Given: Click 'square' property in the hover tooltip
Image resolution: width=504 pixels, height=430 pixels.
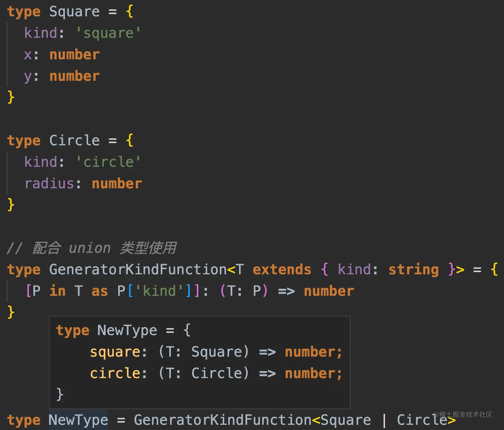Looking at the screenshot, I should click(x=115, y=352).
